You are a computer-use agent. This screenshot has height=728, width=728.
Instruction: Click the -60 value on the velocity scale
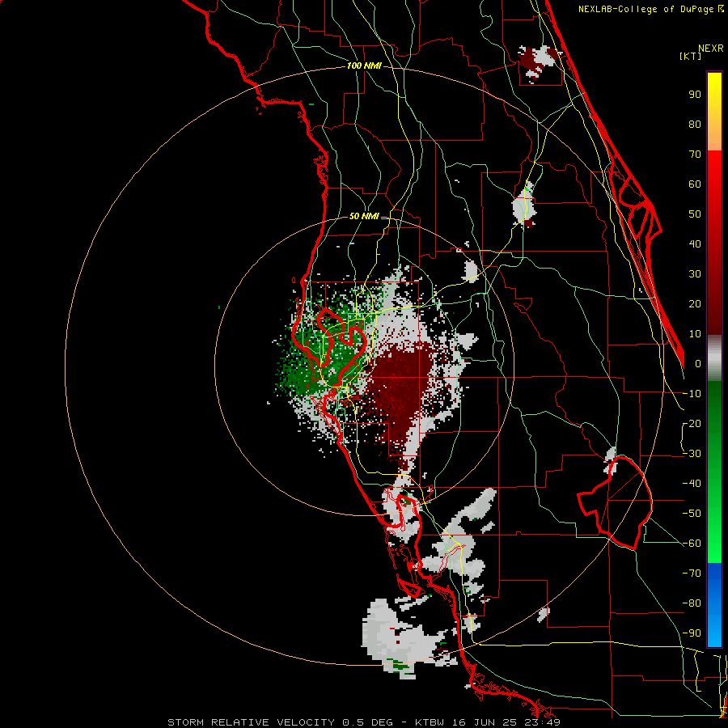692,544
